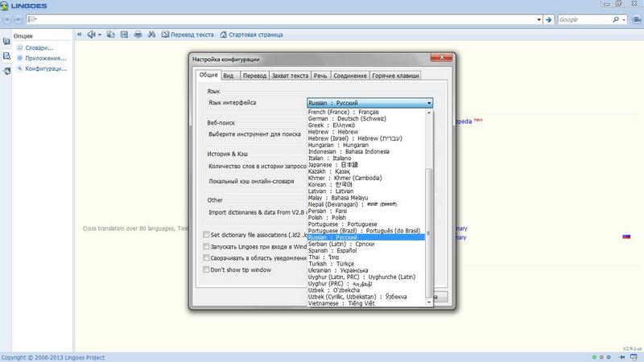Open the dictionary book sidebar icon

[6, 41]
